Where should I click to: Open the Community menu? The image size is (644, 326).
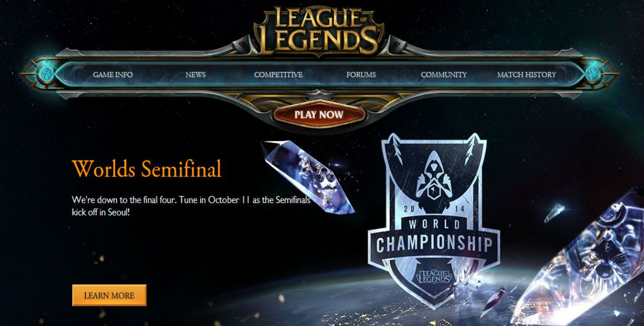pos(444,74)
